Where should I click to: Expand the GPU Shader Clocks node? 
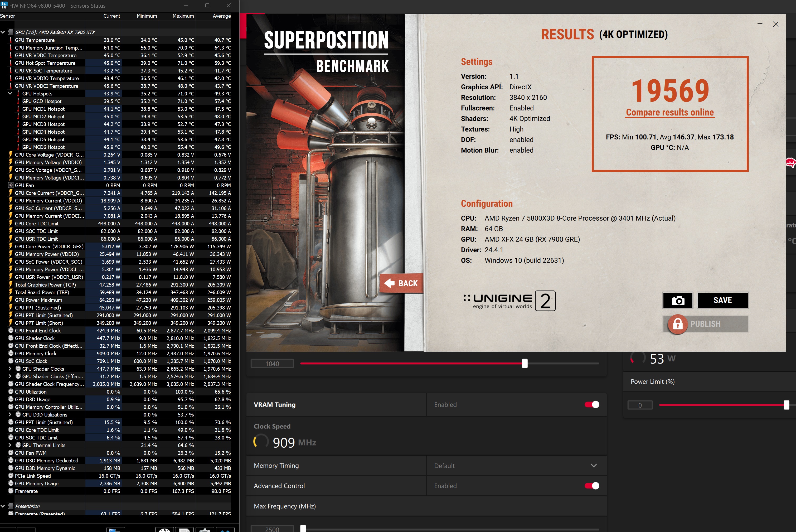(x=10, y=369)
